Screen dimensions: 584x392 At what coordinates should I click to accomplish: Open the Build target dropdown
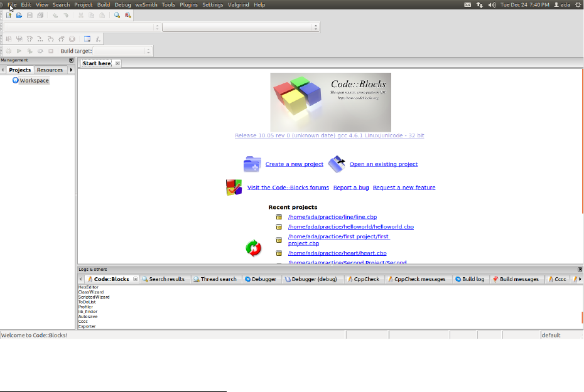coord(122,51)
